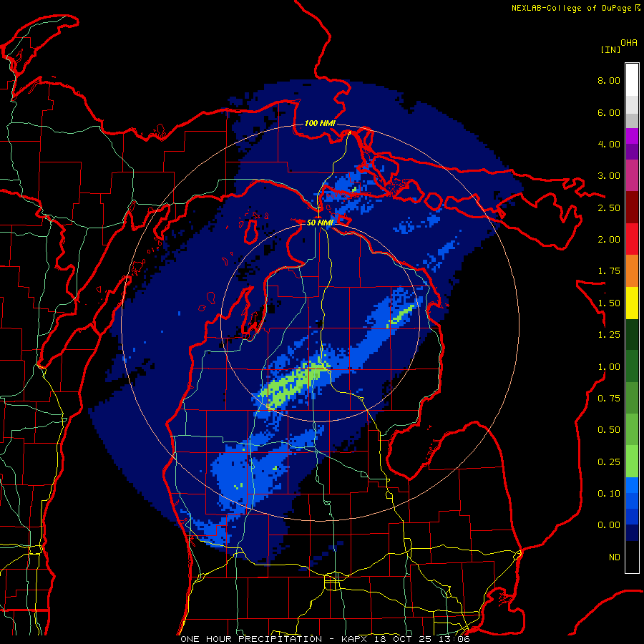Click the 0.10 legend value
Viewport: 644px width, 644px height.
(609, 494)
